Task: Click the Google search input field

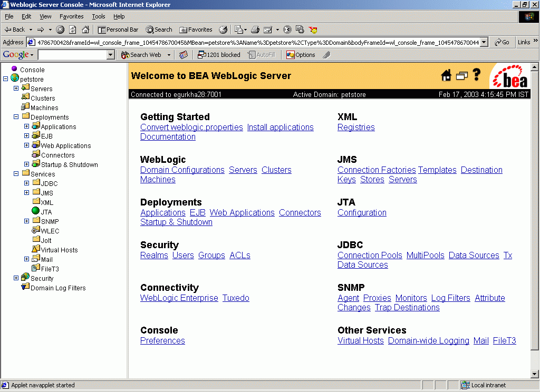Action: click(x=73, y=55)
